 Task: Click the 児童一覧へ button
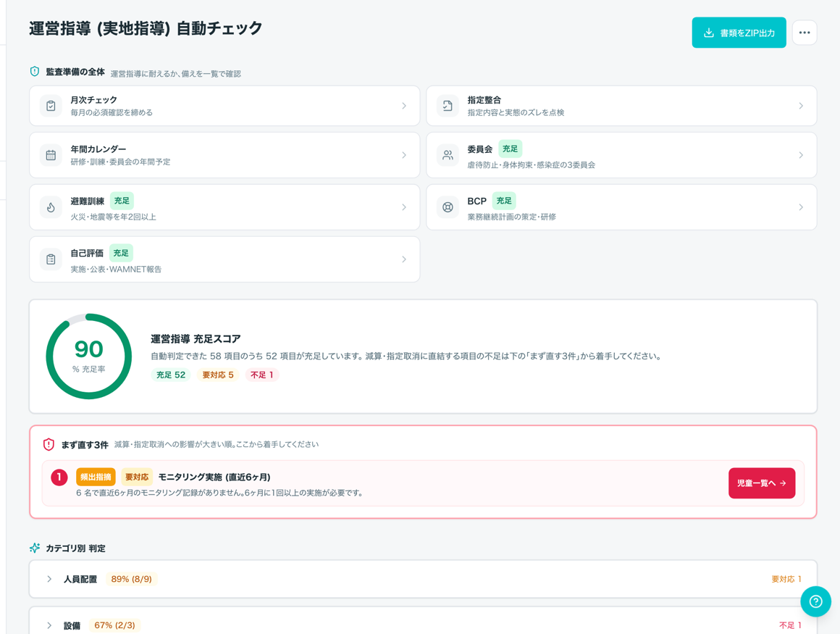click(x=761, y=483)
